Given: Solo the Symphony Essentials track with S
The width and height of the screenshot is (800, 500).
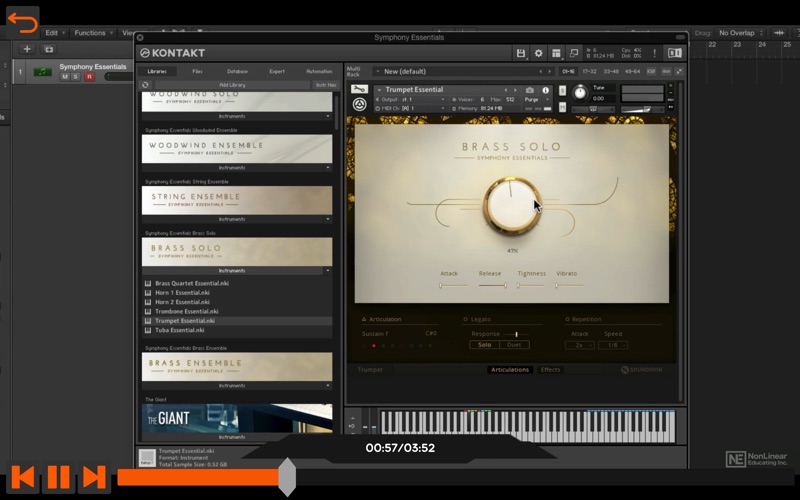Looking at the screenshot, I should [x=76, y=77].
